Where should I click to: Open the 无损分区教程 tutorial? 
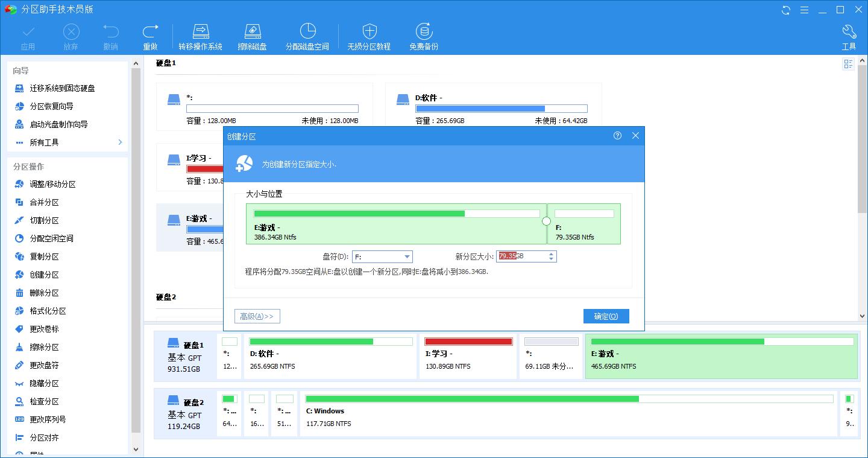pyautogui.click(x=369, y=35)
